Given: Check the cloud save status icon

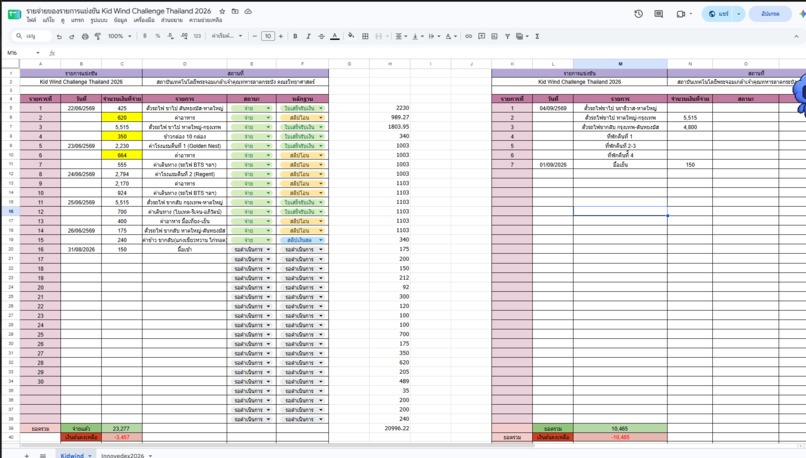Looking at the screenshot, I should pyautogui.click(x=248, y=11).
